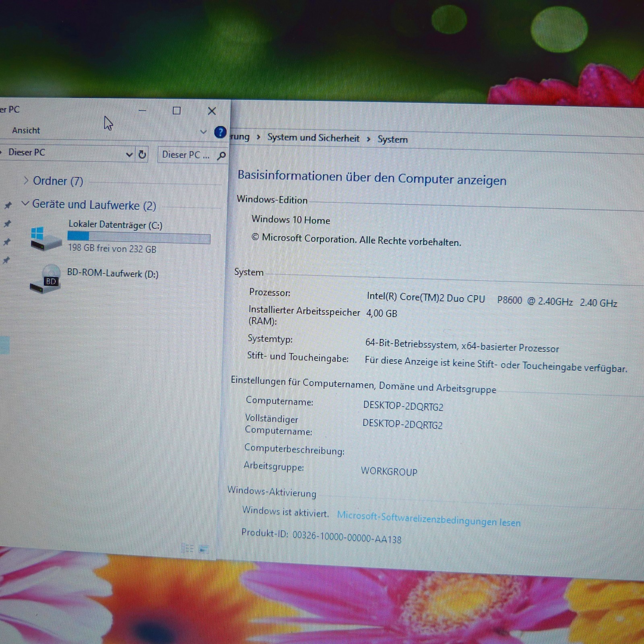Expand the Ordner (7) group
The width and height of the screenshot is (644, 644).
(26, 180)
